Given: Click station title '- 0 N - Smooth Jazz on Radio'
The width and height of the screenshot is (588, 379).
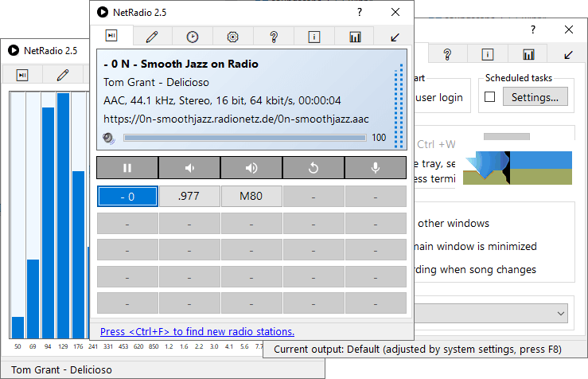Looking at the screenshot, I should point(181,64).
